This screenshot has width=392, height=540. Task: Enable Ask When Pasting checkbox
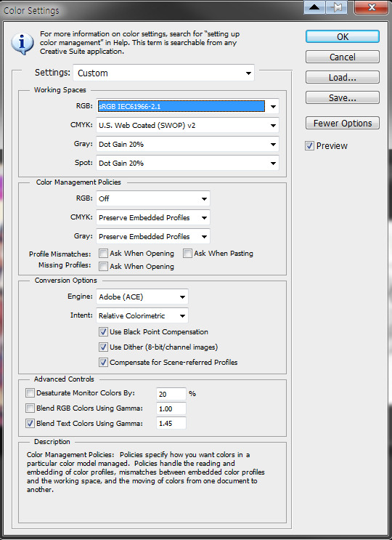click(187, 254)
